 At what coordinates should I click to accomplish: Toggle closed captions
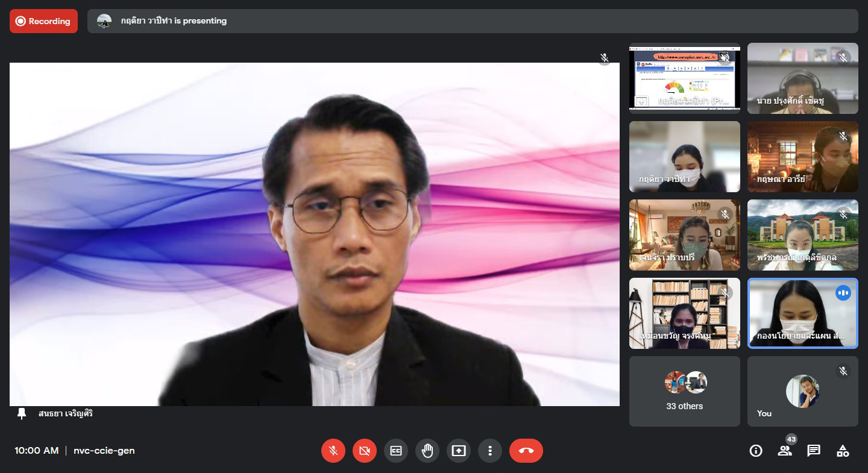coord(396,451)
